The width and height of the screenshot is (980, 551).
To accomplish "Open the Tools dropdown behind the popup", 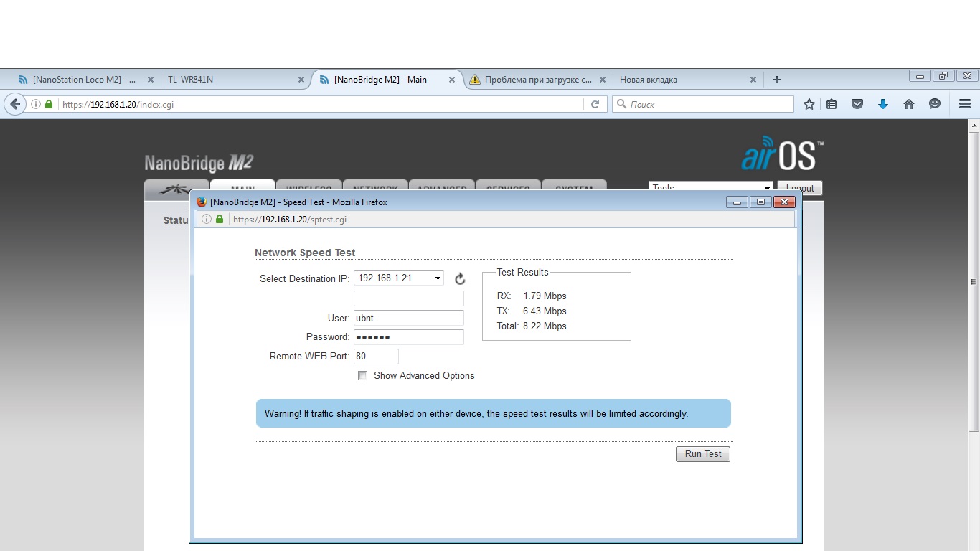I will 711,186.
